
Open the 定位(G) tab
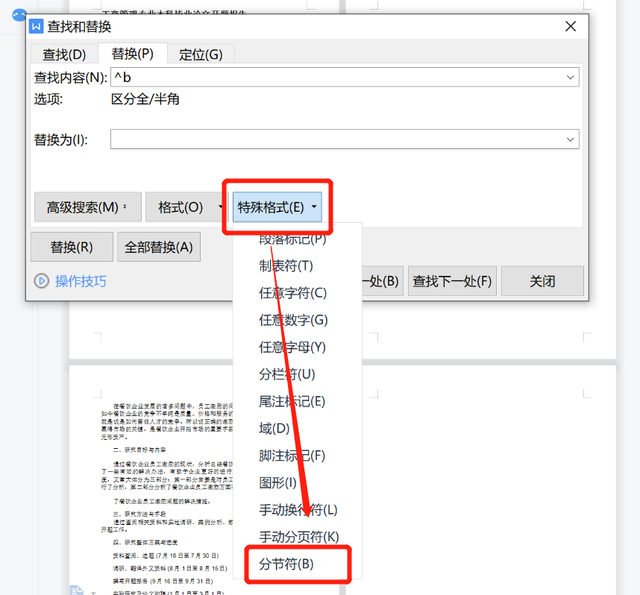(x=201, y=54)
